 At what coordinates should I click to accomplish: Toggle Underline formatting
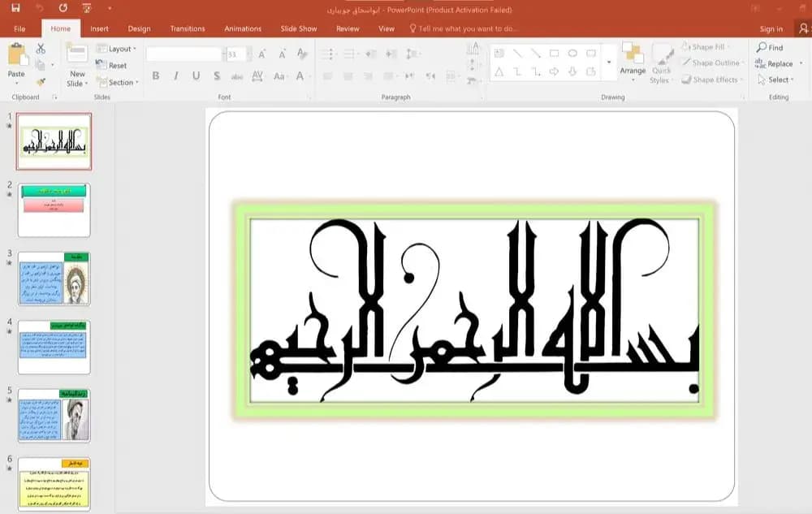point(197,76)
